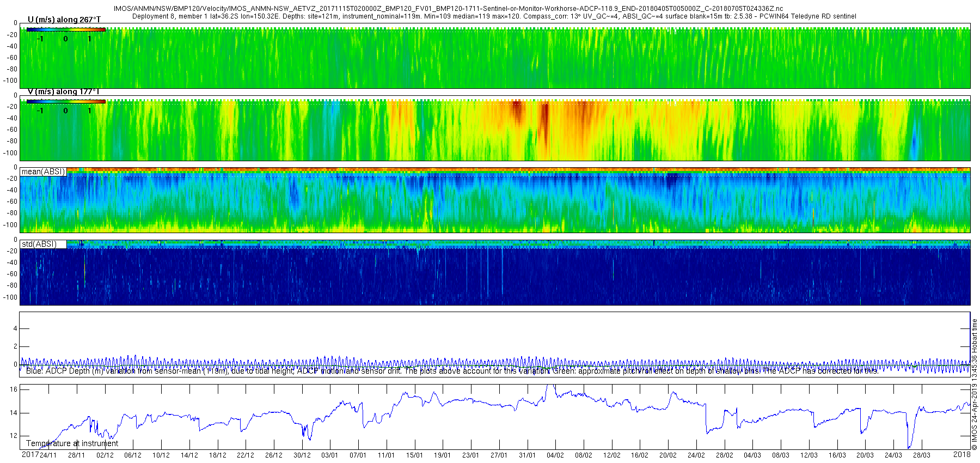Click the '11/01' date tick label

(x=387, y=455)
